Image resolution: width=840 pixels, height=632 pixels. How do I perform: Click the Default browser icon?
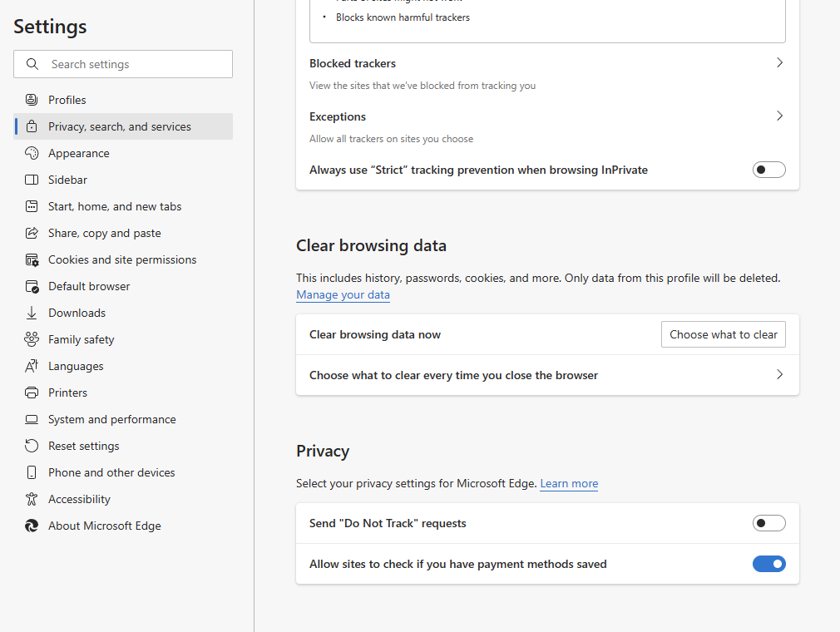coord(32,287)
